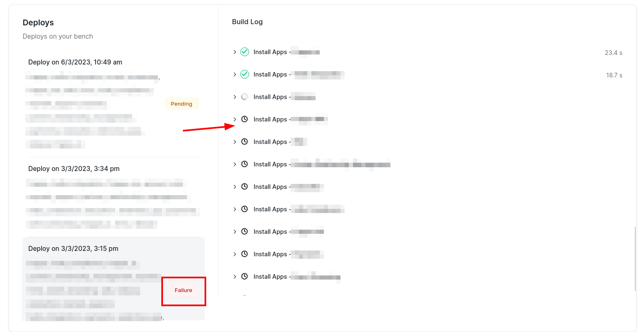Image resolution: width=644 pixels, height=332 pixels.
Task: Click clock icon on seventh Install Apps step
Action: (x=244, y=186)
